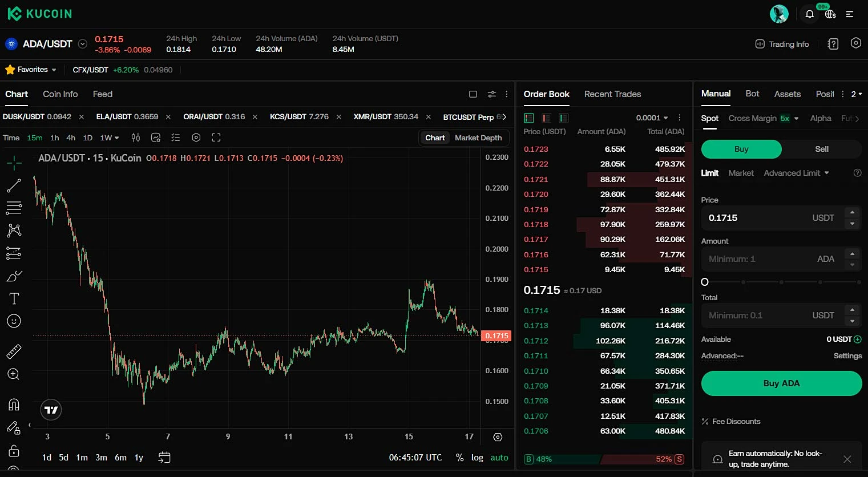Enter fullscreen chart mode
The width and height of the screenshot is (868, 477).
[x=216, y=138]
